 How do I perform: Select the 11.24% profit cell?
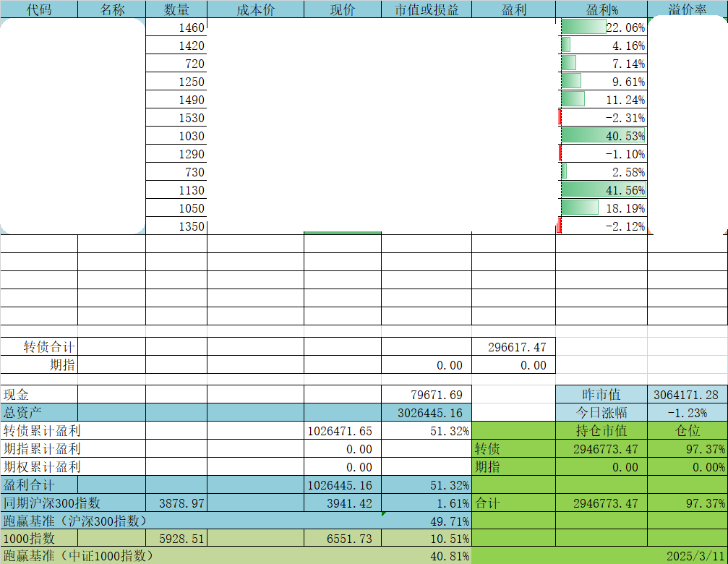601,100
